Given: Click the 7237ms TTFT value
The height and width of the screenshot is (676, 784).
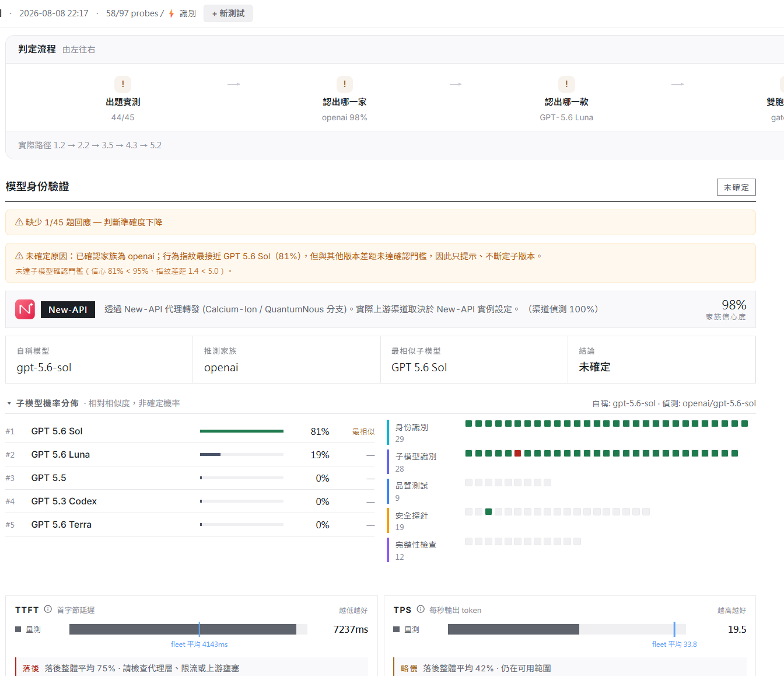Looking at the screenshot, I should pos(351,629).
